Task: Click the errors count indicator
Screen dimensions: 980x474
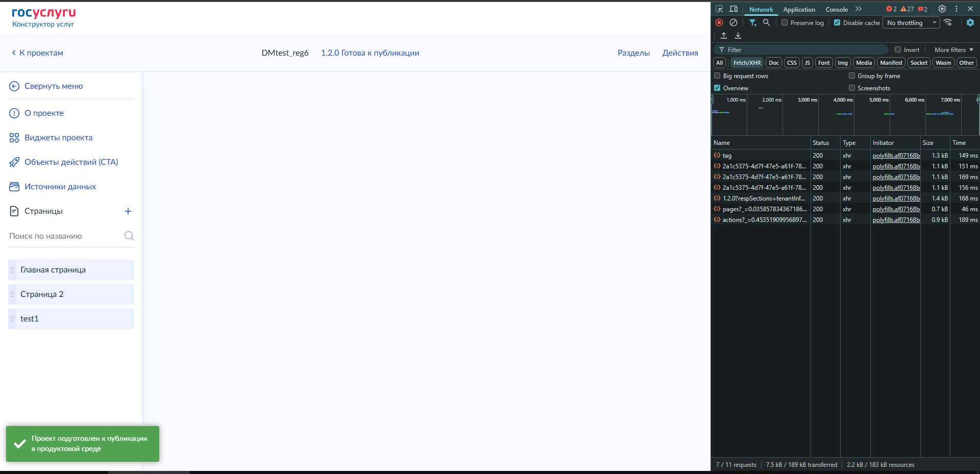Action: (891, 9)
